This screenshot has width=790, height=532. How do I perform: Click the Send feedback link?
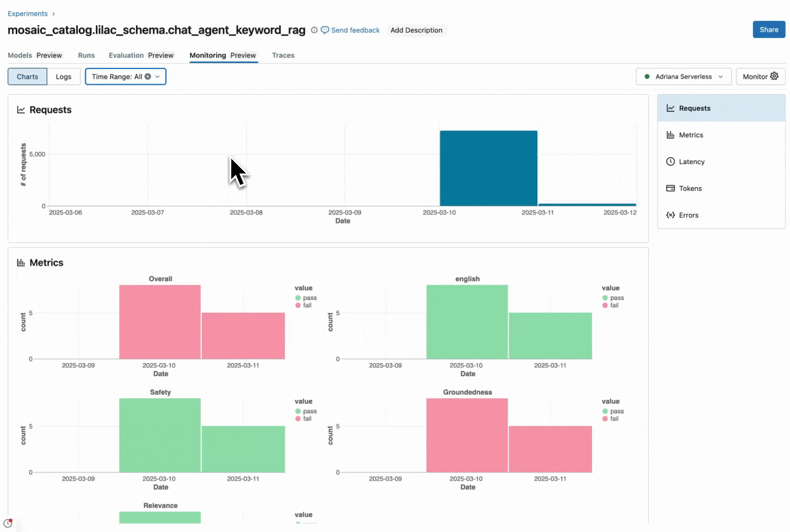click(x=356, y=30)
